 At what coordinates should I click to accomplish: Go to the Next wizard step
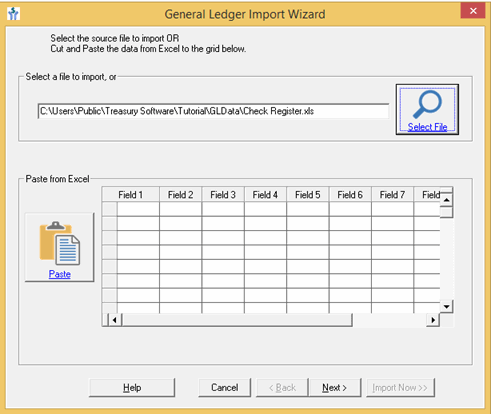tap(335, 388)
